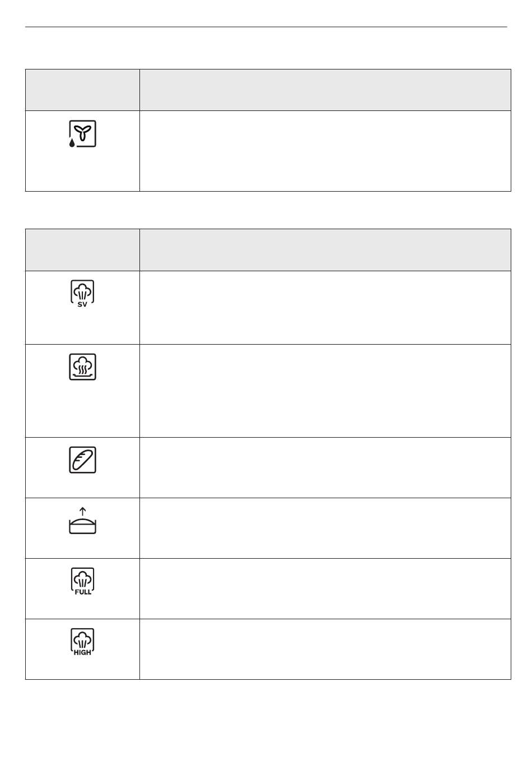
Task: Click the empty header cell above the SV icon
Action: tap(82, 250)
